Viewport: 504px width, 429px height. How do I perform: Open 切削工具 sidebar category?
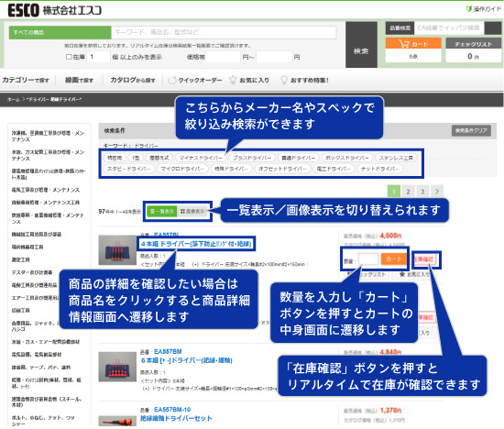pyautogui.click(x=20, y=311)
